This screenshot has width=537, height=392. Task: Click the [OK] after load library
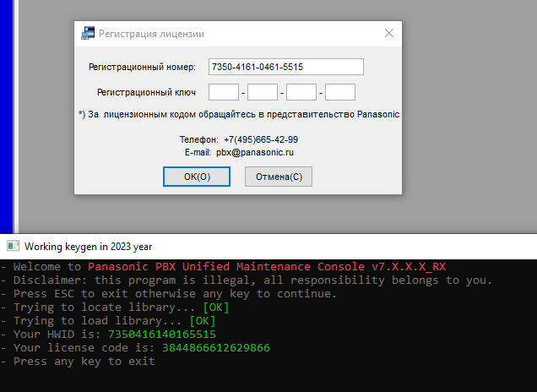pyautogui.click(x=203, y=321)
